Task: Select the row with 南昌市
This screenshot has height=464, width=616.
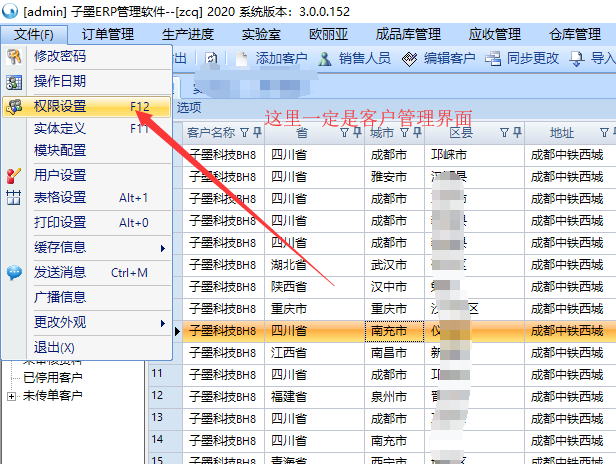Action: [x=386, y=352]
